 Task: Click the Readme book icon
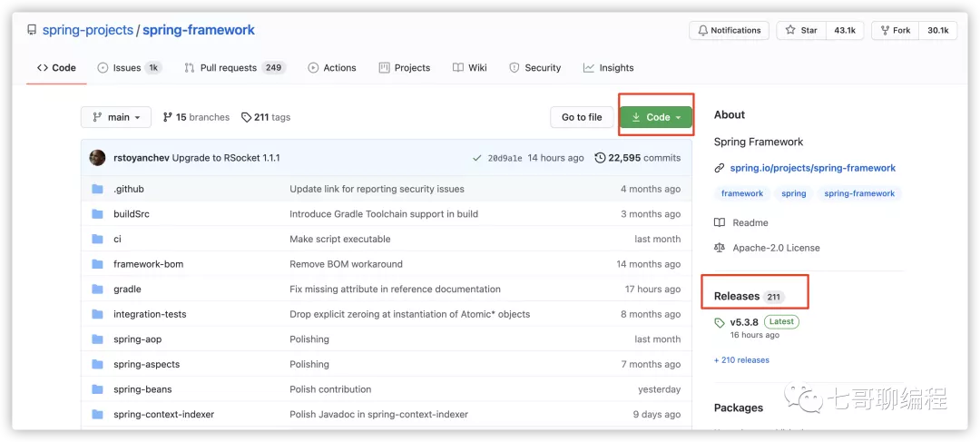pyautogui.click(x=720, y=222)
